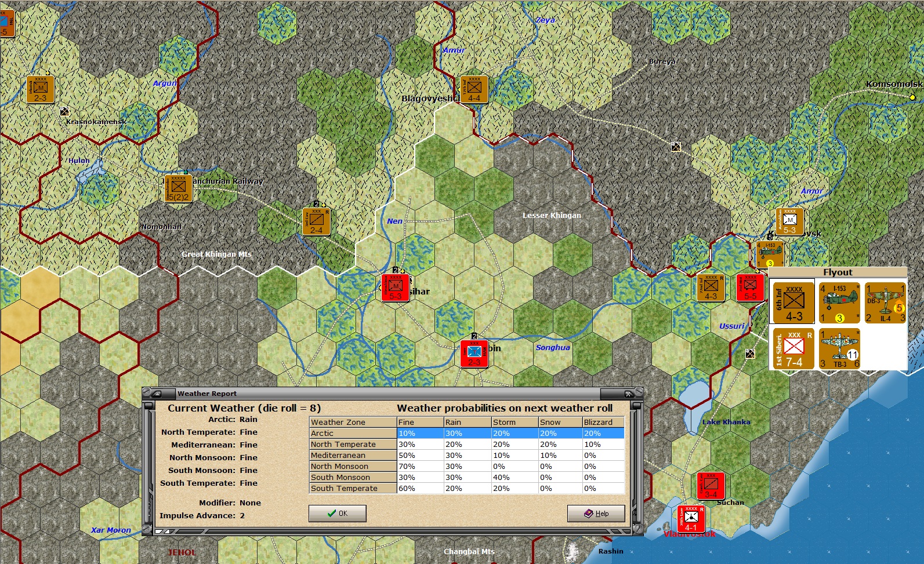
Task: Click the Songhua river label
Action: 553,348
